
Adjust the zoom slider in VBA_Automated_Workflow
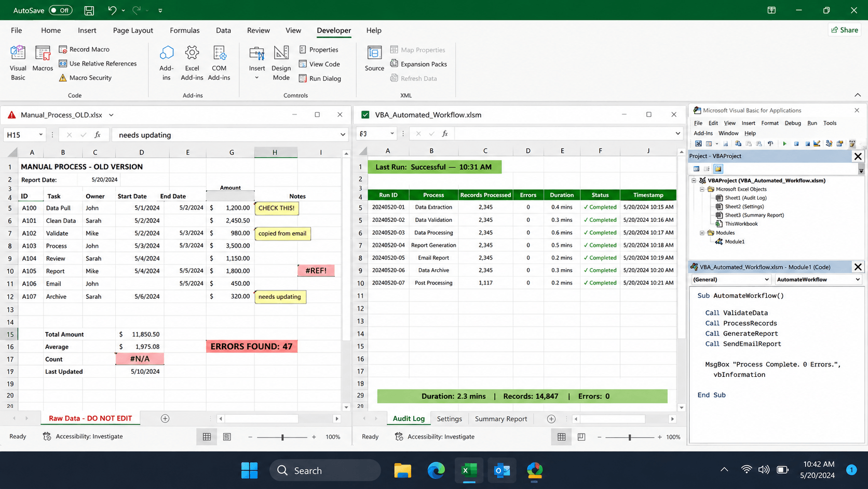(x=630, y=437)
